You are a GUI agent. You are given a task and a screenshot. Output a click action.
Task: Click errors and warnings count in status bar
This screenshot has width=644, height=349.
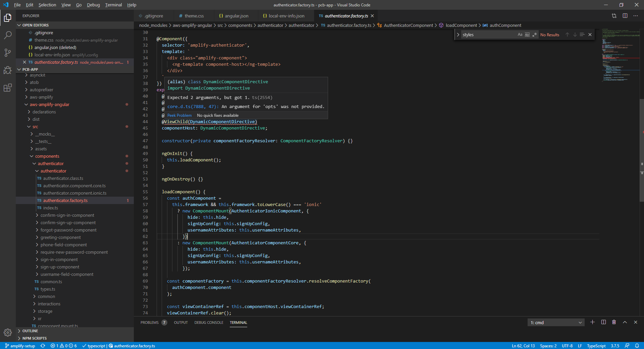64,346
